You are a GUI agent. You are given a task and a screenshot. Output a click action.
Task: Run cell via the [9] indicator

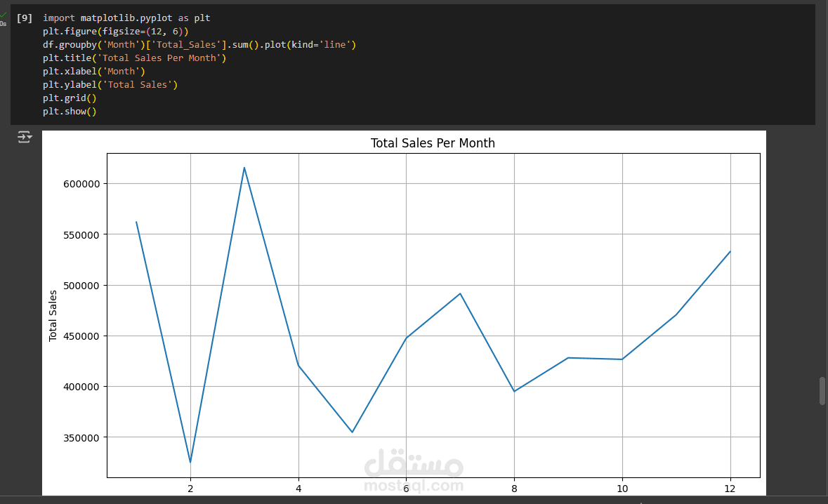coord(25,18)
